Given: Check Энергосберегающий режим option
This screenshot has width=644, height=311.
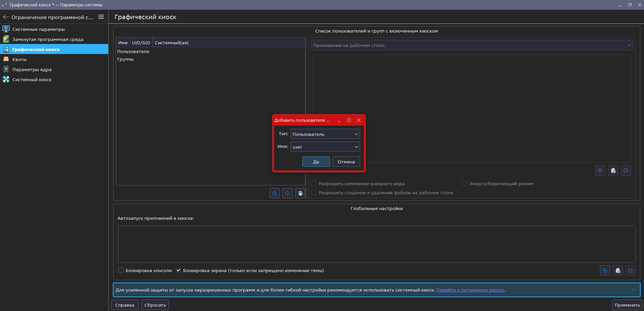Looking at the screenshot, I should (465, 183).
